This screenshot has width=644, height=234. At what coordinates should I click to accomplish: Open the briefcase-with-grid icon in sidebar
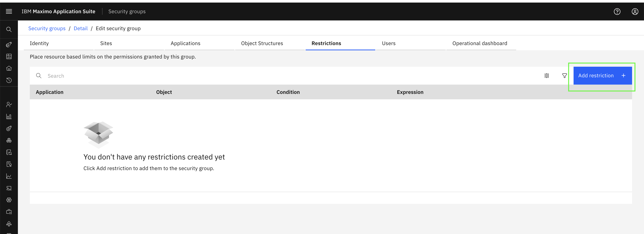pos(9,212)
